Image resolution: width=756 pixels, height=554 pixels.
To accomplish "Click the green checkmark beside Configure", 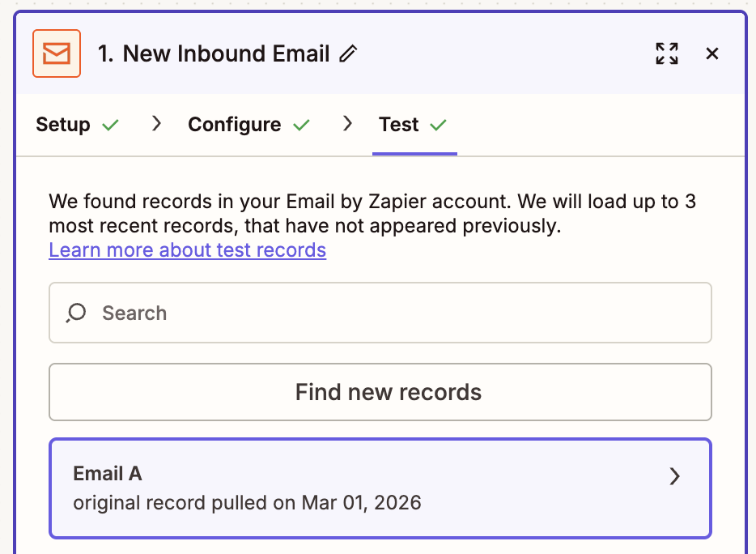I will pos(302,124).
